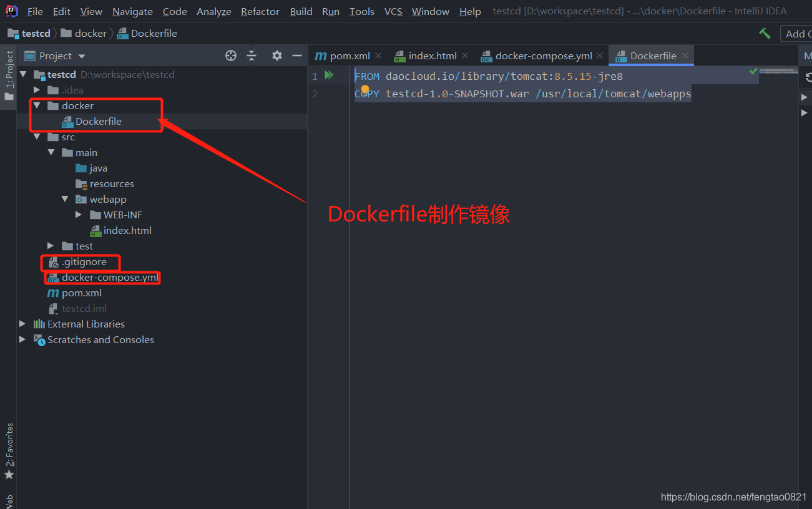Screen dimensions: 812x509
Task: Collapse the webapp folder
Action: pos(65,199)
